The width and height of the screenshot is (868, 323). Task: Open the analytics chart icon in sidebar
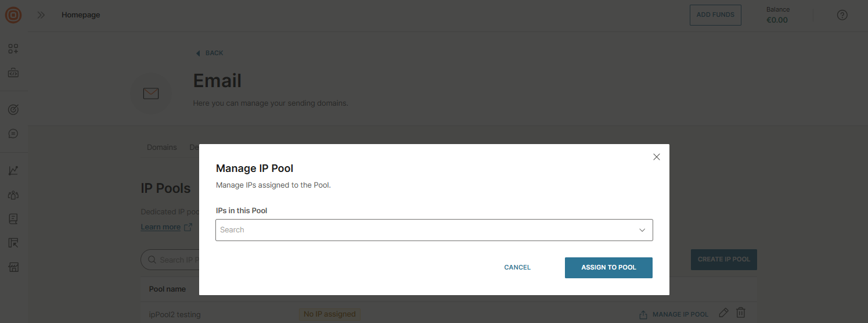click(13, 170)
